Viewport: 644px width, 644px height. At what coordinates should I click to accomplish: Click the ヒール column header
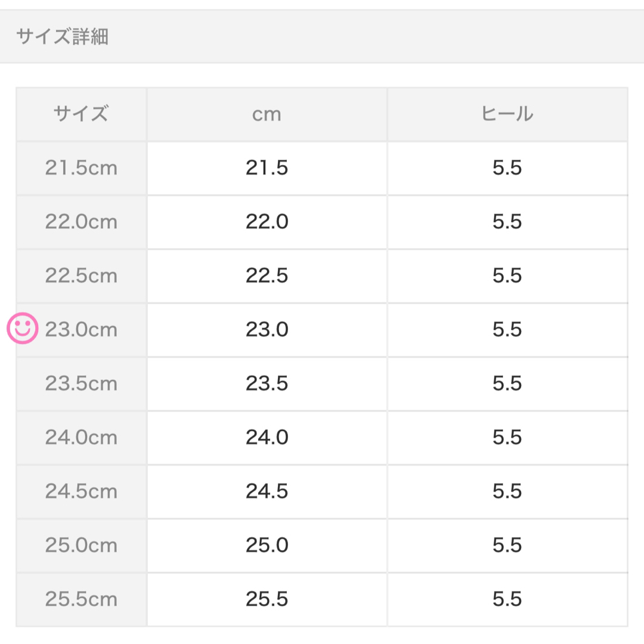507,114
